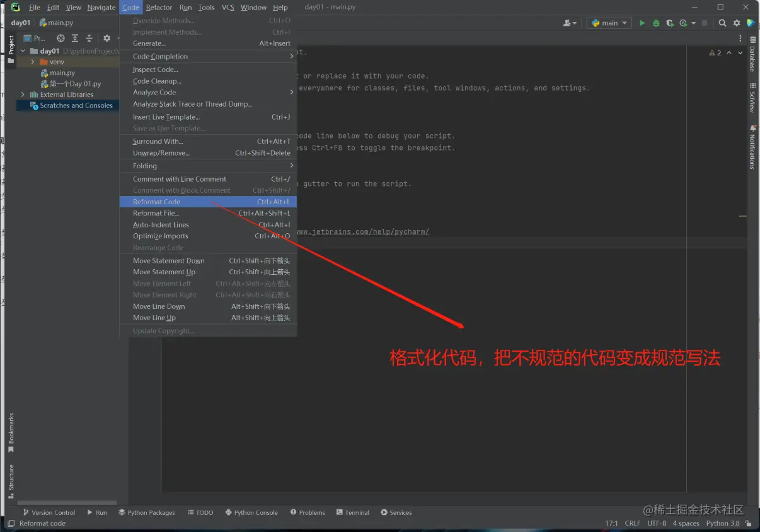760x532 pixels.
Task: Click the 4 spaces indent status entry
Action: tap(686, 523)
